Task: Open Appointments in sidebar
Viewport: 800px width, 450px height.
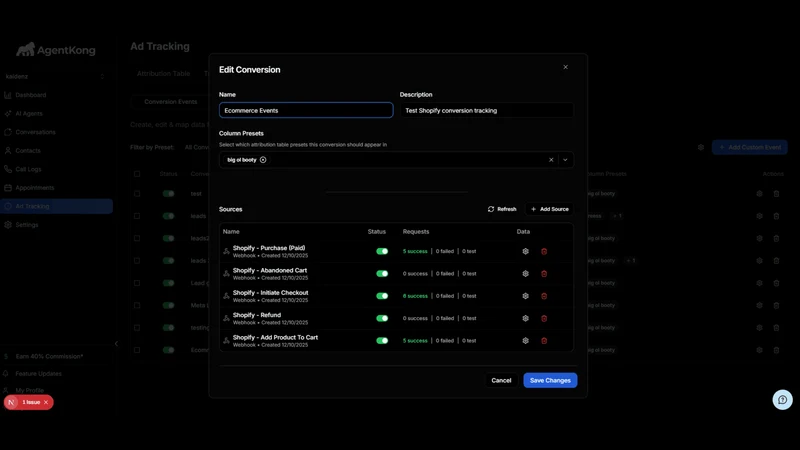Action: click(34, 188)
